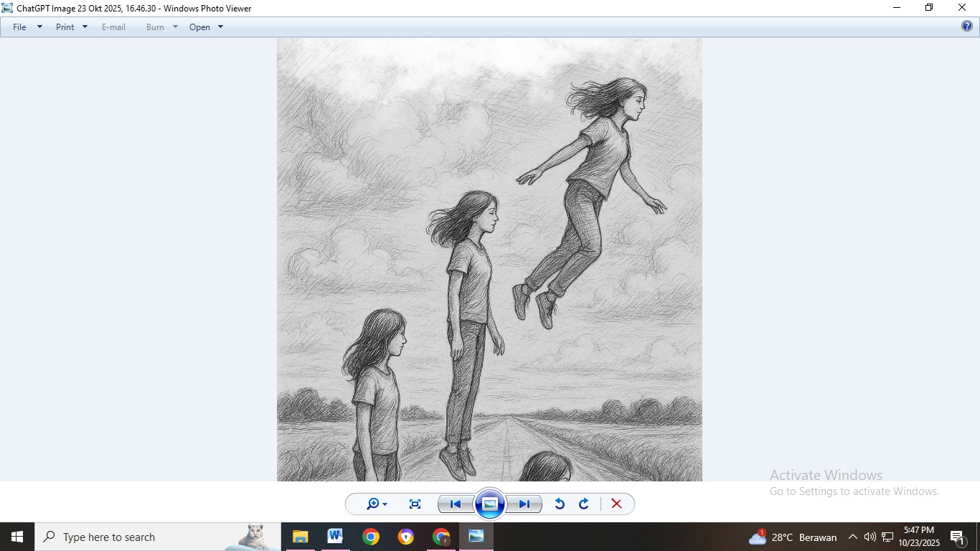This screenshot has height=551, width=980.
Task: Go to the previous photo
Action: (456, 504)
